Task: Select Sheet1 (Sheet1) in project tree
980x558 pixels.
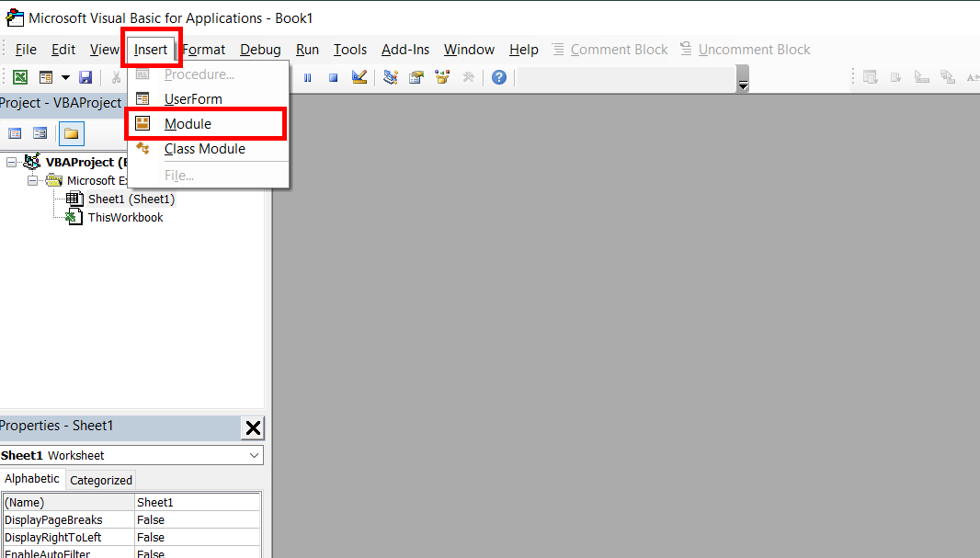Action: [131, 199]
